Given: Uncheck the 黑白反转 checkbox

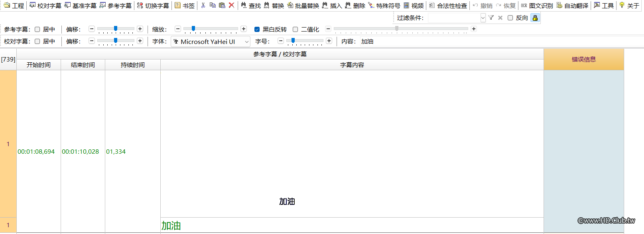Looking at the screenshot, I should [257, 29].
